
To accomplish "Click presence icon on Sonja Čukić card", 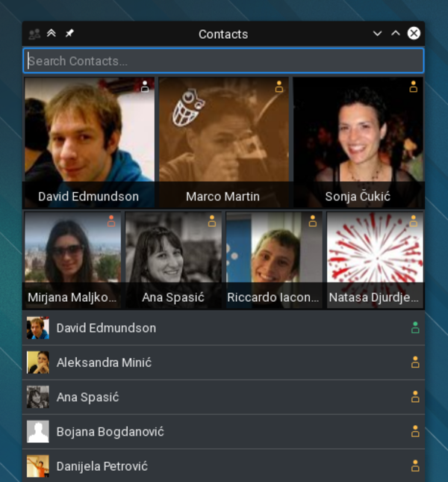I will click(x=414, y=87).
